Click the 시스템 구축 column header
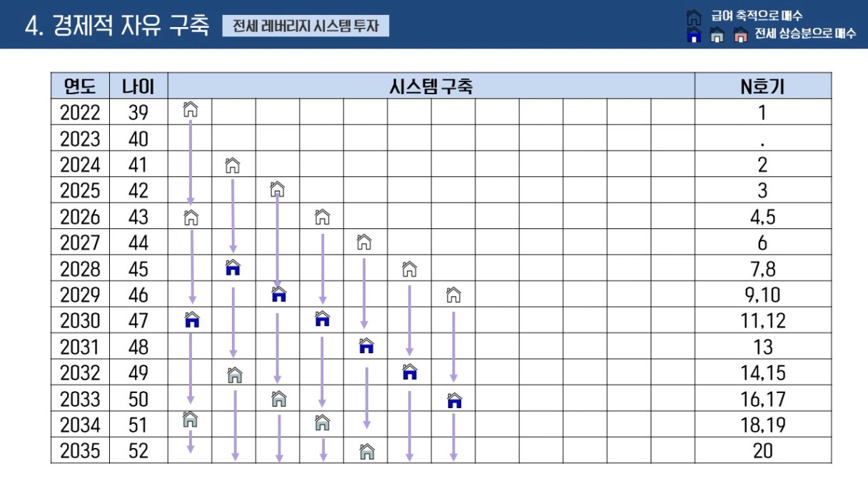868x488 pixels. click(x=431, y=86)
